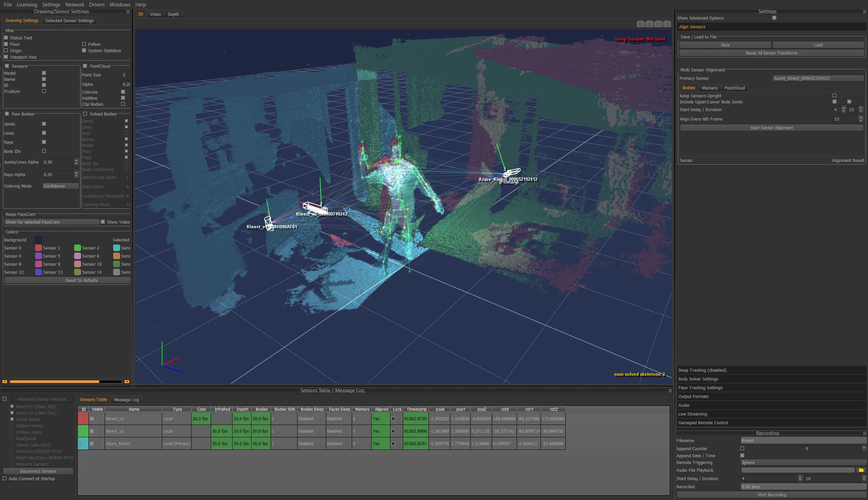Expand Face Tracking Settings section

tap(771, 388)
